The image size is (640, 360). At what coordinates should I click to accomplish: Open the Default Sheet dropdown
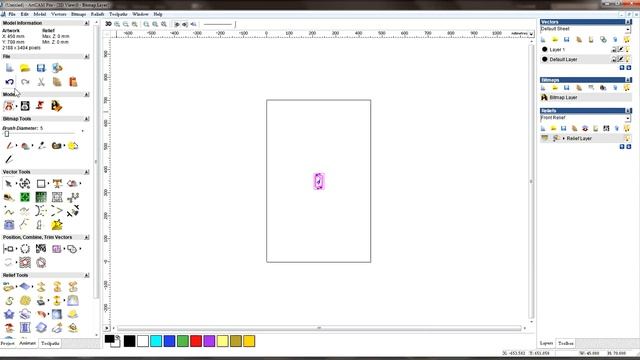click(x=628, y=29)
